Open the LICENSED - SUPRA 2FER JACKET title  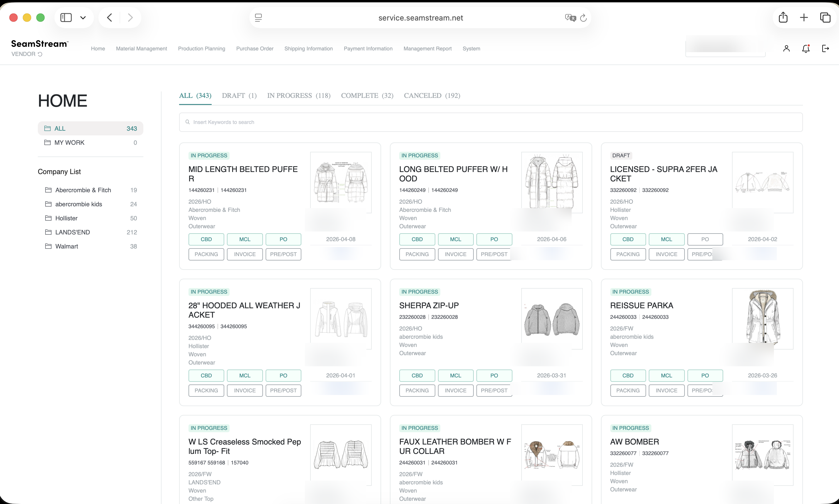663,174
